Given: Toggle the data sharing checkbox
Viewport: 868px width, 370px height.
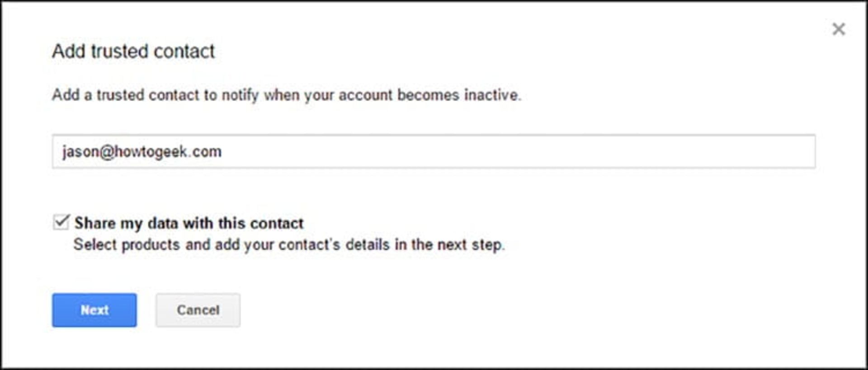Looking at the screenshot, I should tap(61, 222).
